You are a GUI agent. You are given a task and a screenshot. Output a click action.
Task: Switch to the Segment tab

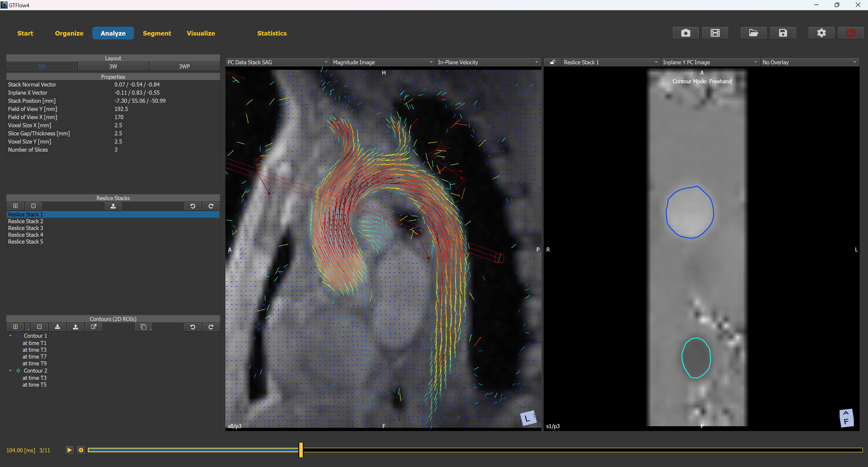pos(157,33)
